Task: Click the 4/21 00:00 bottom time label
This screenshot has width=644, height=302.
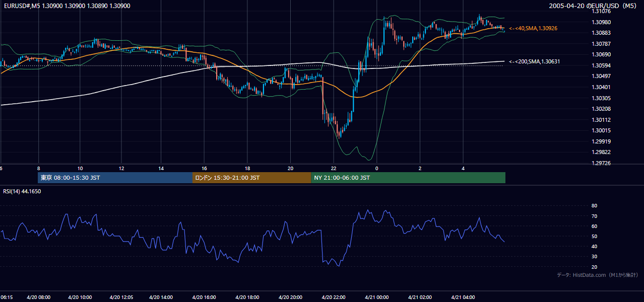Action: pos(376,297)
